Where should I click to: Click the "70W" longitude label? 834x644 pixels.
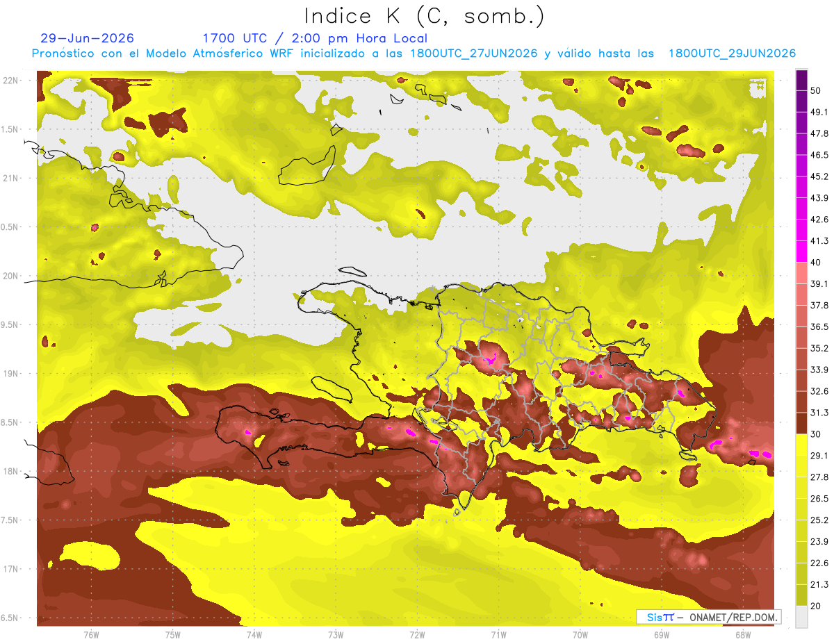(580, 635)
